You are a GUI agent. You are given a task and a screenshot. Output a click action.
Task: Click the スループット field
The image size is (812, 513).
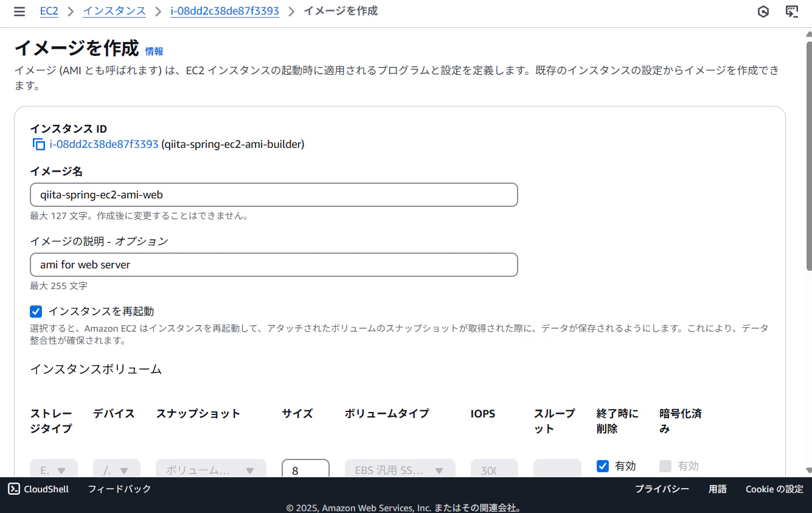(x=557, y=469)
